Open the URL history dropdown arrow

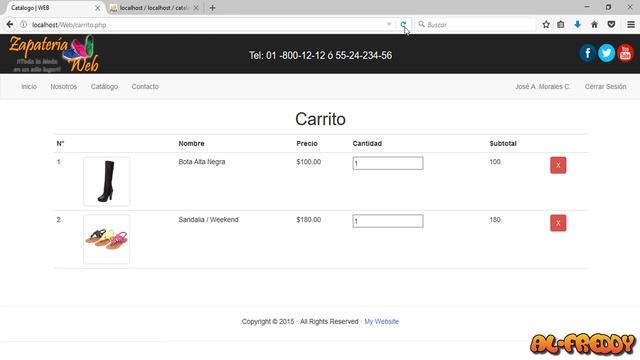389,24
